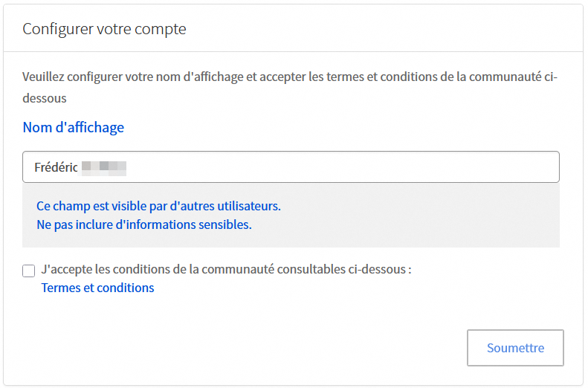Click the blurred surname in name field
The height and width of the screenshot is (388, 588).
pos(104,167)
